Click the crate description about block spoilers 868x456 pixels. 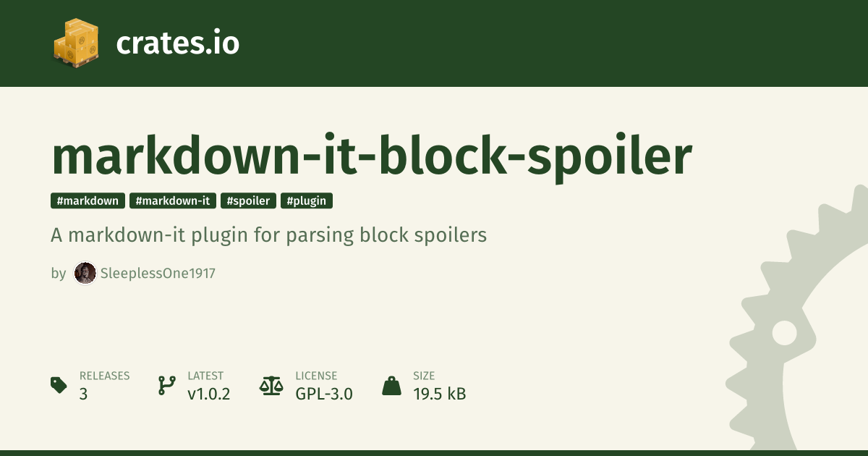[x=269, y=235]
